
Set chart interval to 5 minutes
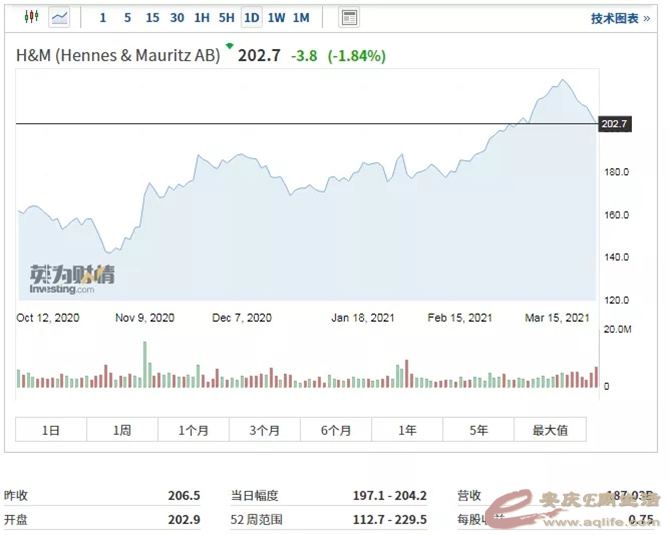tap(127, 17)
